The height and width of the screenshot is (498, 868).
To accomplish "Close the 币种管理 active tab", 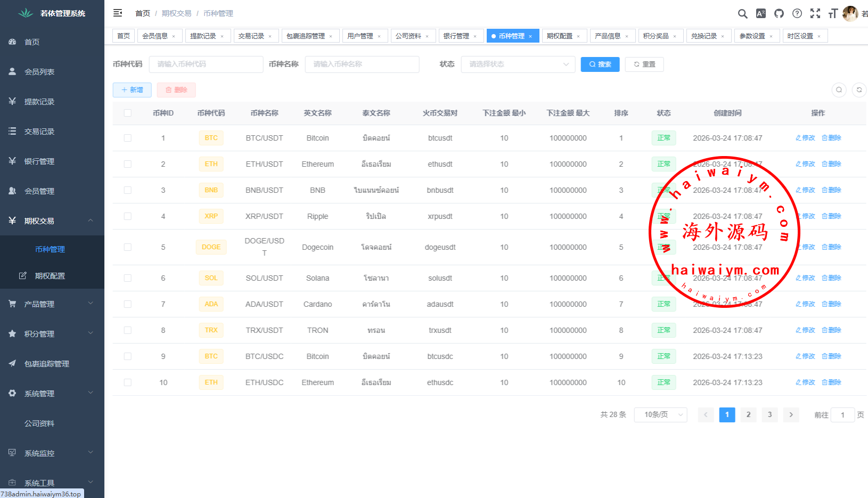I will [x=530, y=36].
